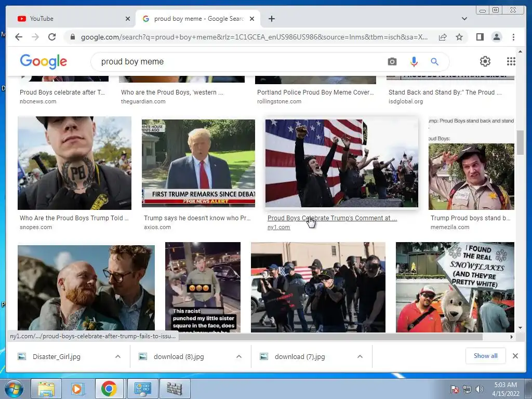The width and height of the screenshot is (532, 399).
Task: Click the Chrome taskbar icon
Action: 109,389
